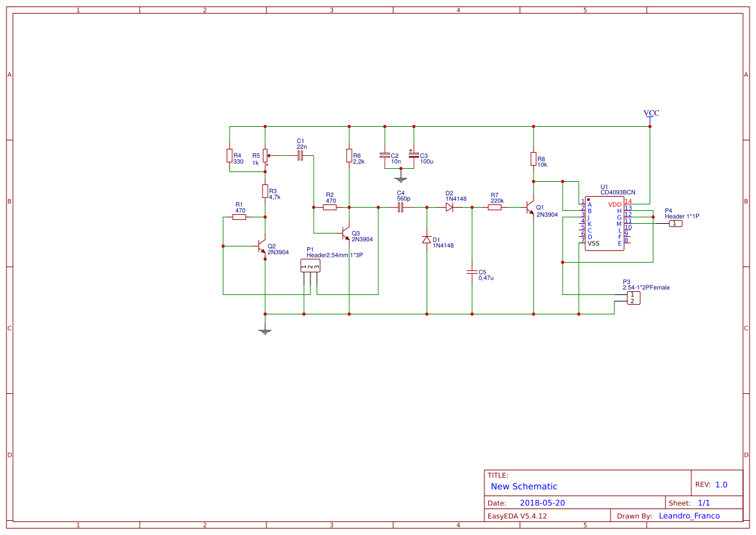This screenshot has height=535, width=756.
Task: Click the date 2018-05-20 in title block
Action: click(x=542, y=502)
